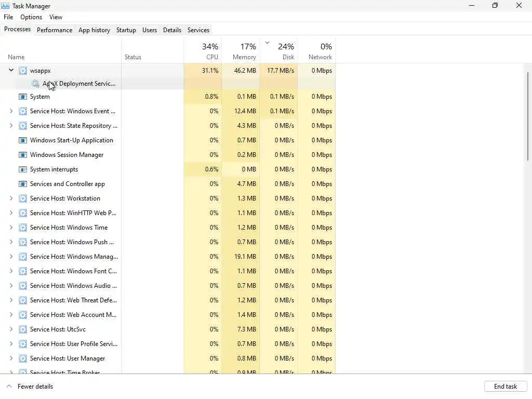Image resolution: width=532 pixels, height=399 pixels.
Task: Switch to the Services tab
Action: (x=198, y=30)
